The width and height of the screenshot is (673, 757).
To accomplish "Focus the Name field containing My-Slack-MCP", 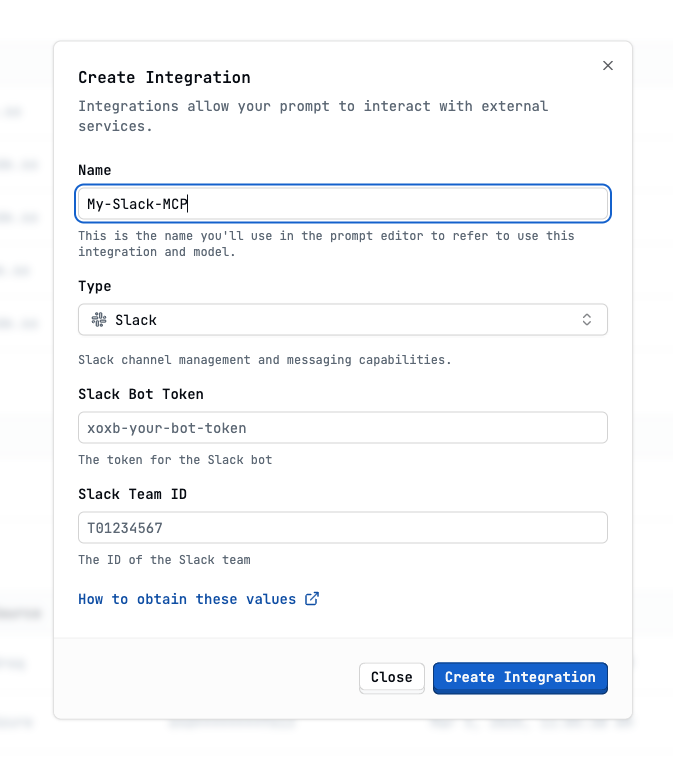I will click(x=342, y=204).
